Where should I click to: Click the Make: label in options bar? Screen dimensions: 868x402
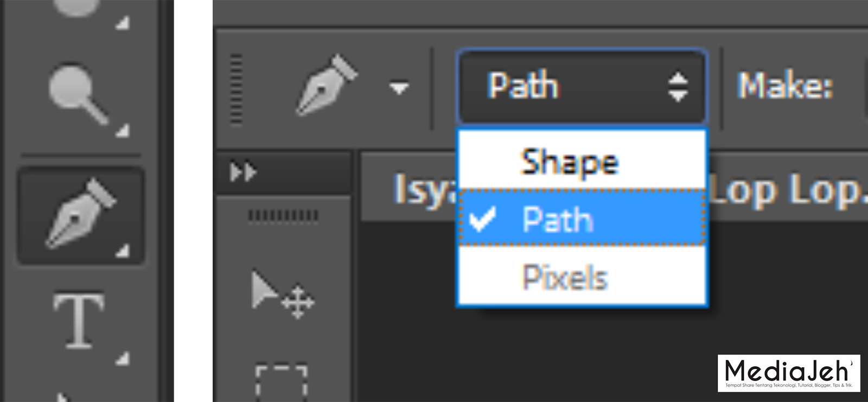(x=785, y=86)
